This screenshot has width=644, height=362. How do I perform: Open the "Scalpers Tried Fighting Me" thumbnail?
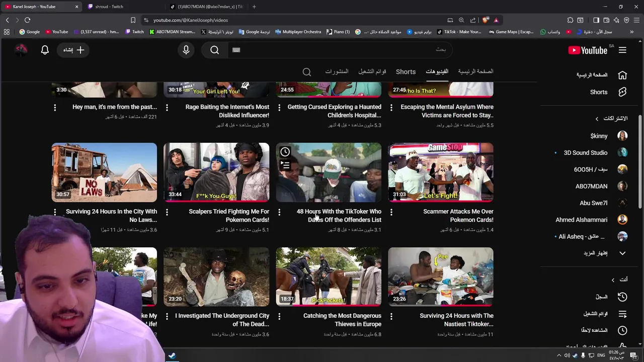[216, 172]
